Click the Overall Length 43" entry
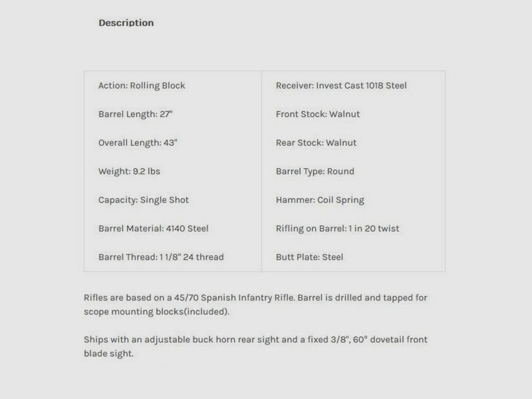 138,143
